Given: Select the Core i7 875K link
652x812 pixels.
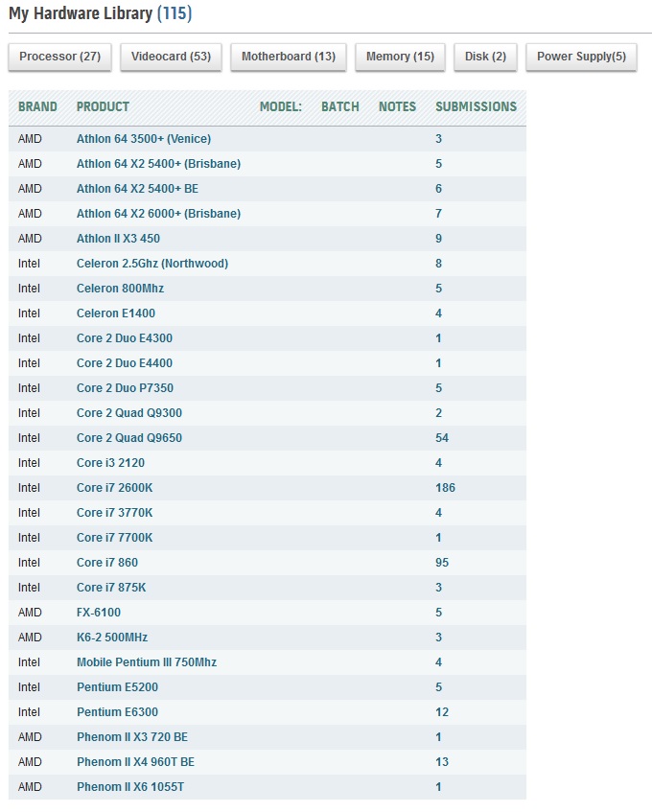Looking at the screenshot, I should pos(111,588).
